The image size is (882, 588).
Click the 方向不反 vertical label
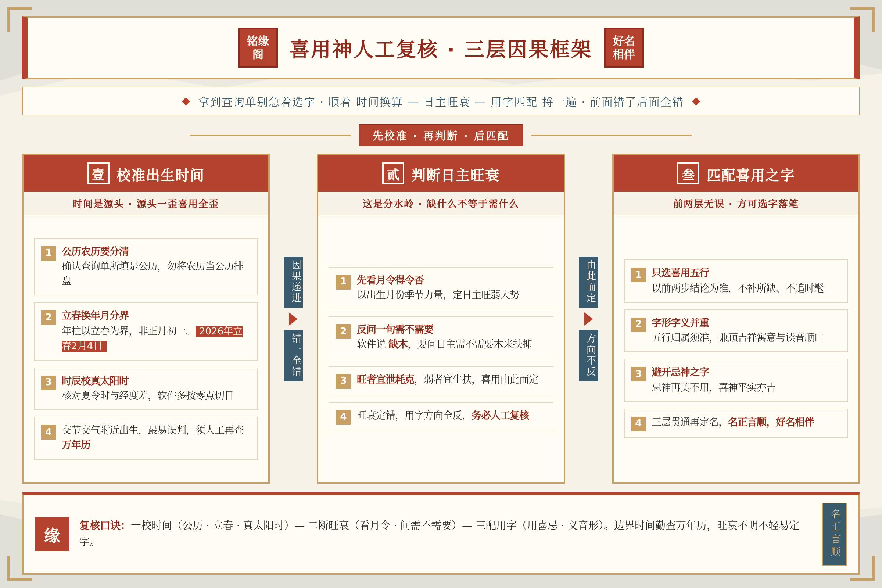(588, 355)
